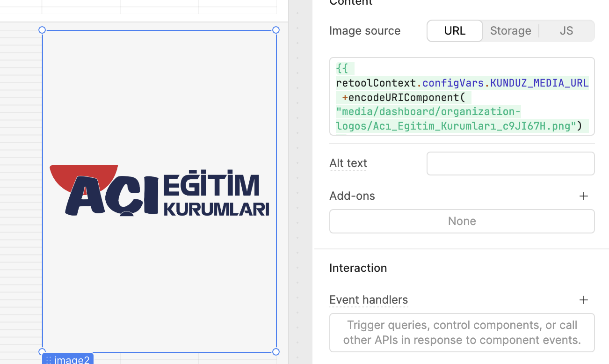Click the Event handlers label
The width and height of the screenshot is (609, 364).
pos(369,300)
